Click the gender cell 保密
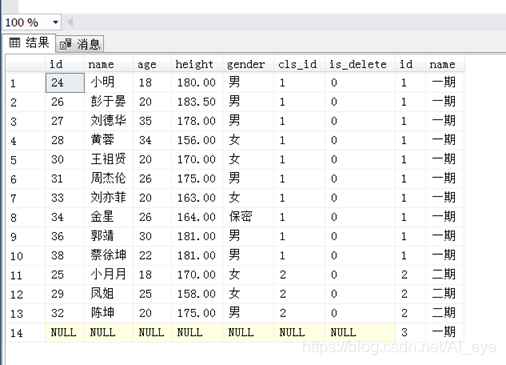506x365 pixels. pos(248,217)
